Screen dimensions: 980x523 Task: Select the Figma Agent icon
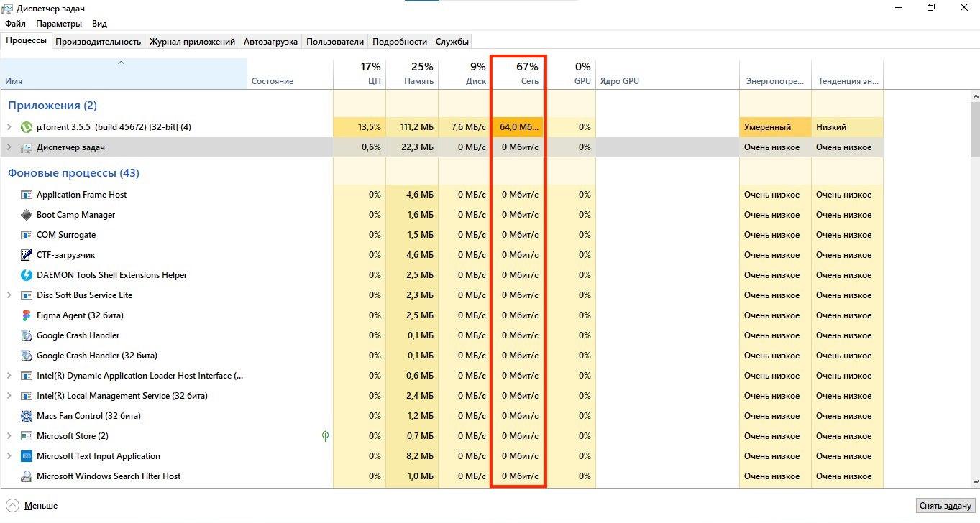(27, 315)
